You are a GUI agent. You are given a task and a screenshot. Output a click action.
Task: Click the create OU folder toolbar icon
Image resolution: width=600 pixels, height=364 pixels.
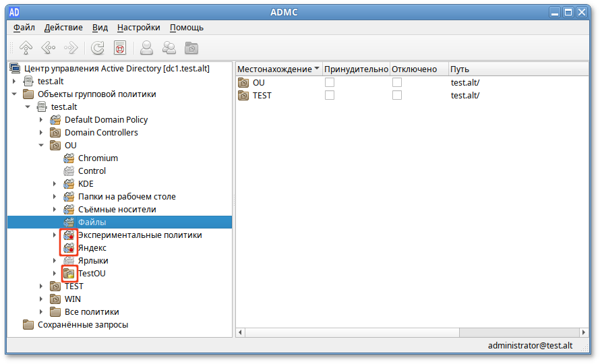pos(192,48)
